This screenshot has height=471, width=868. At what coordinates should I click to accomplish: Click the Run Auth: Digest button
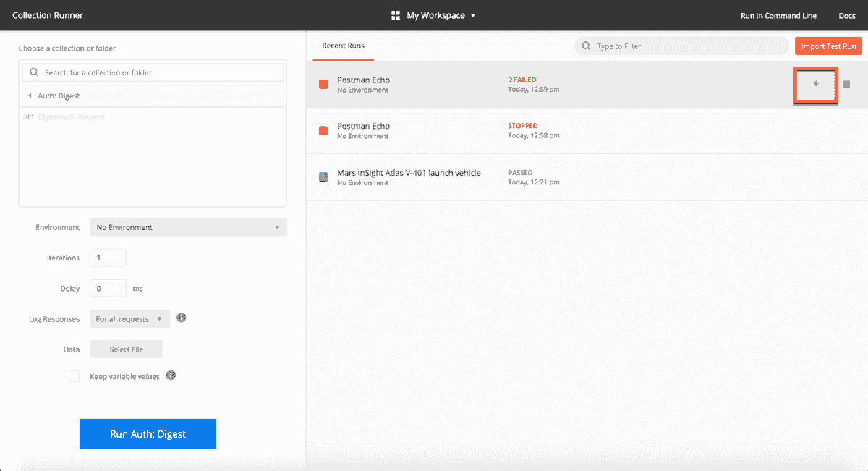148,433
